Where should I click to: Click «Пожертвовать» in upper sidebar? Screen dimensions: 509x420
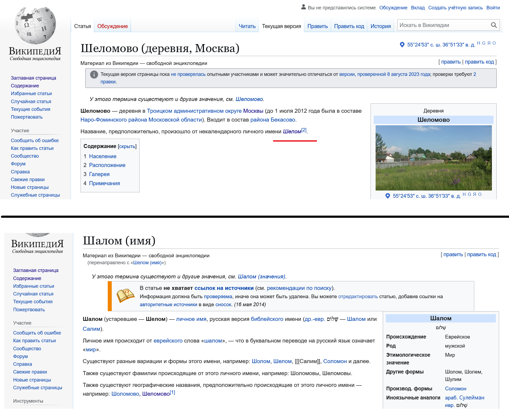pyautogui.click(x=27, y=117)
